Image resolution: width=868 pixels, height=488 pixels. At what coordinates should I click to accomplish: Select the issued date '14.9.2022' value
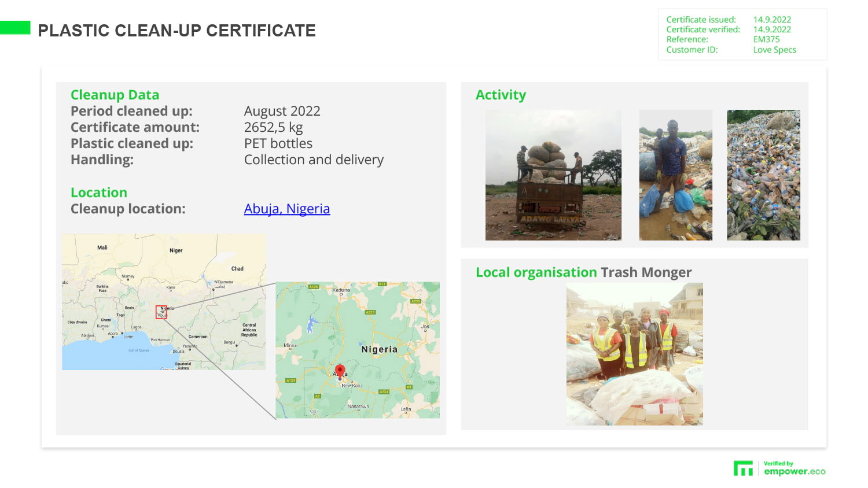772,20
